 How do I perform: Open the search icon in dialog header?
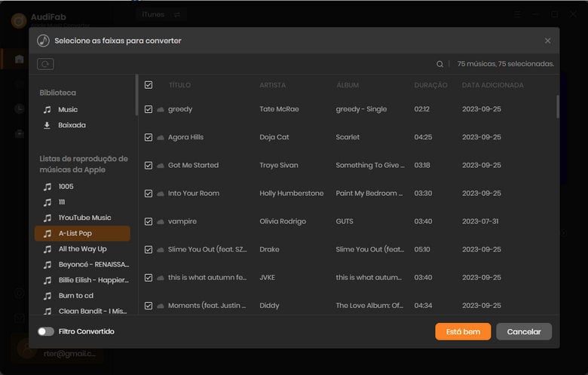point(440,64)
